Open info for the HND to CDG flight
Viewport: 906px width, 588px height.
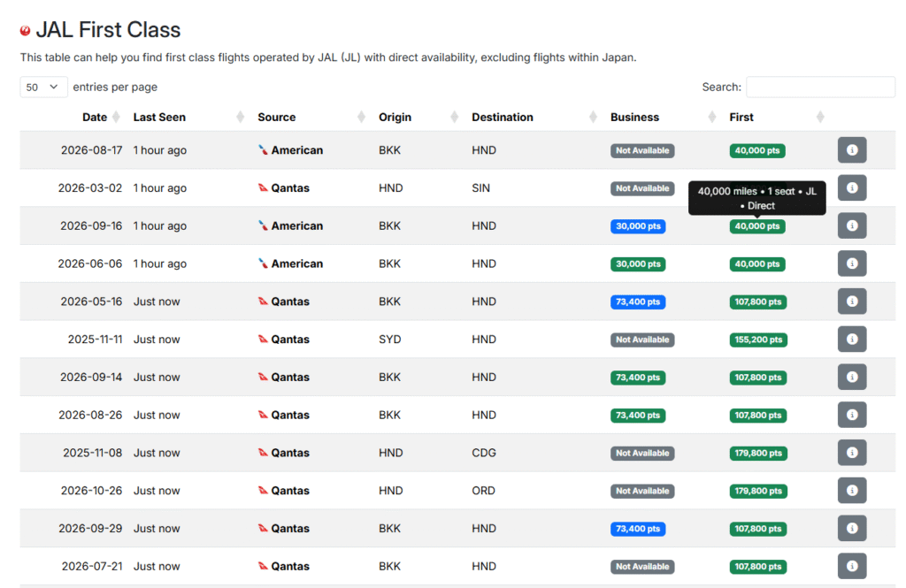851,452
